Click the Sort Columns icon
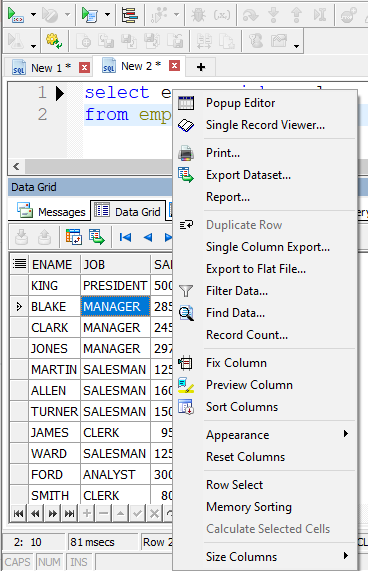The height and width of the screenshot is (571, 368). (186, 407)
